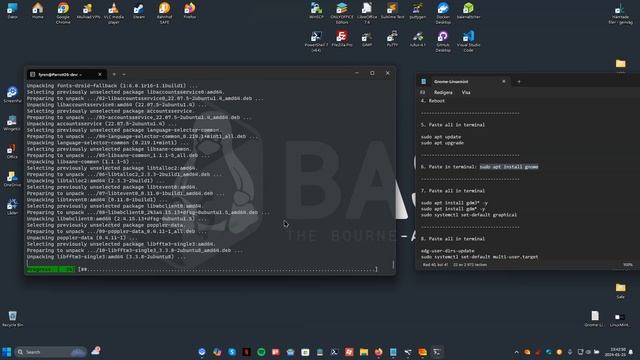This screenshot has width=640, height=360.
Task: Open the OneDrive desktop shortcut
Action: point(12,179)
